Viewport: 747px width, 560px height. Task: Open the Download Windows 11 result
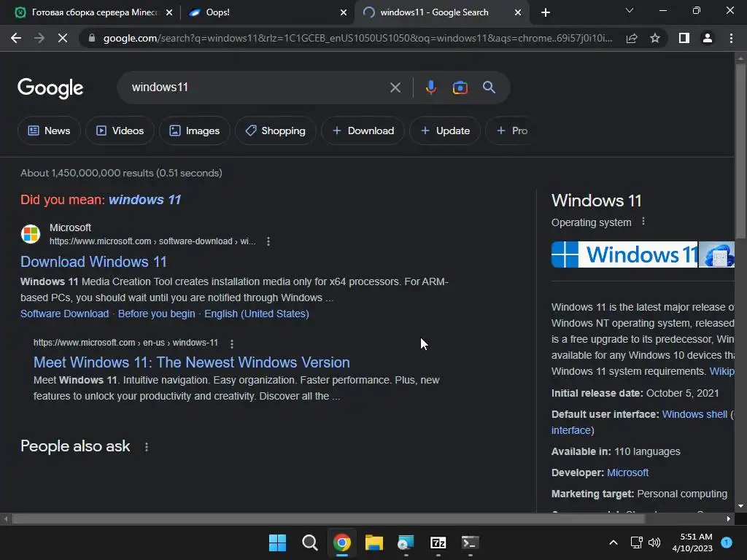93,262
